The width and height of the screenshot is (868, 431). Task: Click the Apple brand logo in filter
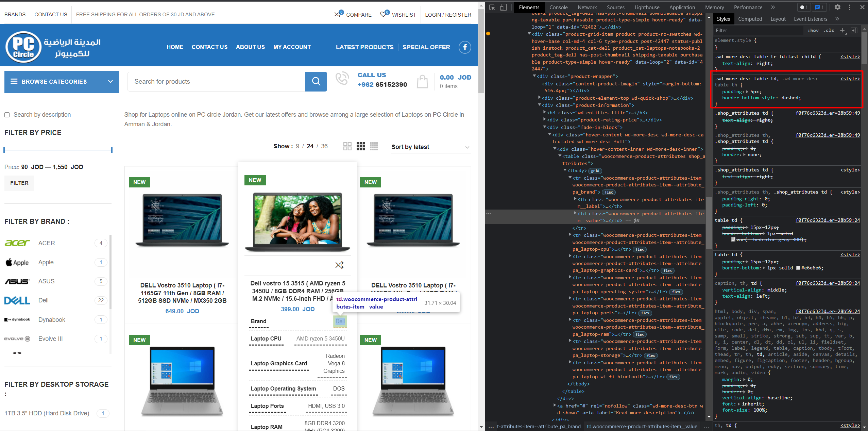[x=17, y=262]
